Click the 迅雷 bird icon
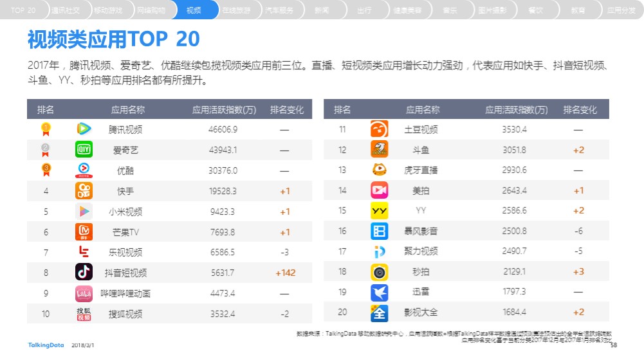 coord(379,292)
